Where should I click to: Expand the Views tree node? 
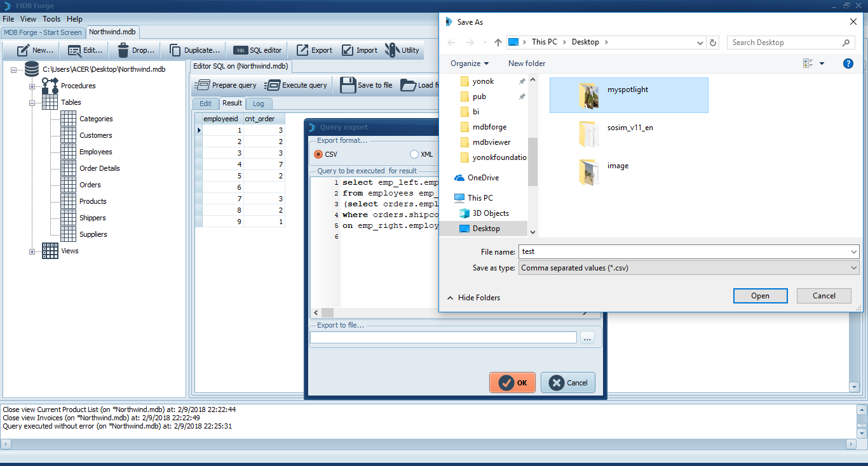point(32,251)
